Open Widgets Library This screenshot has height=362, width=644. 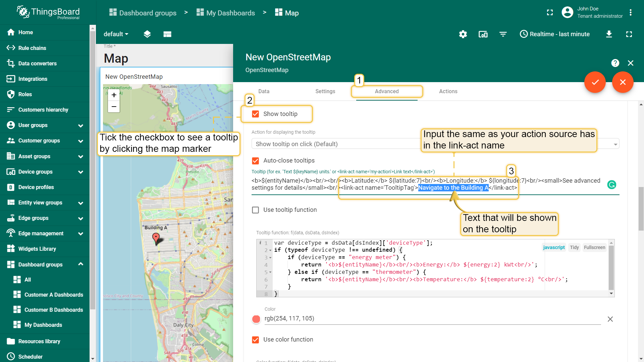coord(45,249)
